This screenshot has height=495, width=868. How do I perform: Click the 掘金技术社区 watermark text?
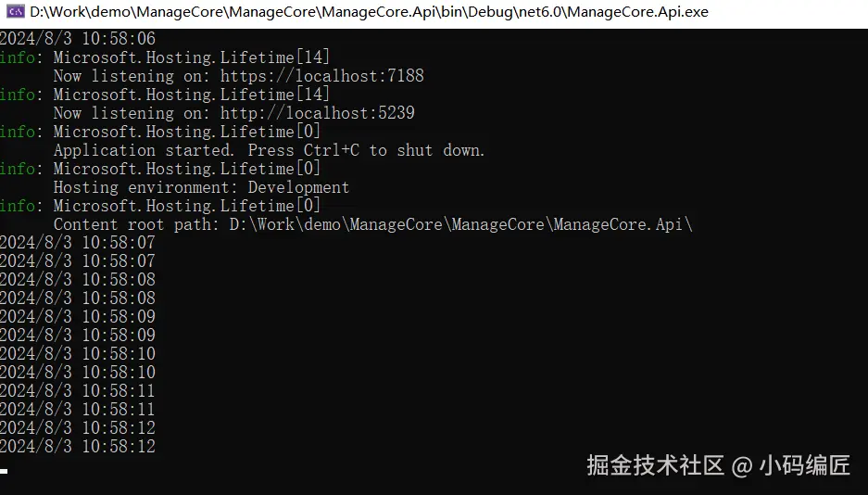click(x=655, y=465)
